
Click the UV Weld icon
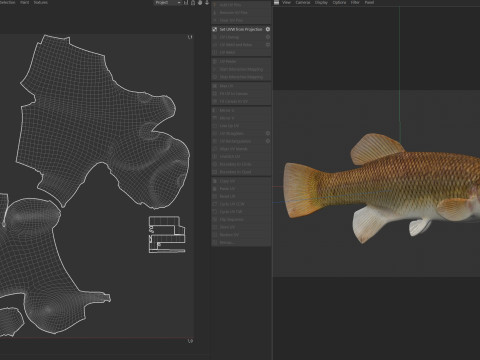click(215, 52)
